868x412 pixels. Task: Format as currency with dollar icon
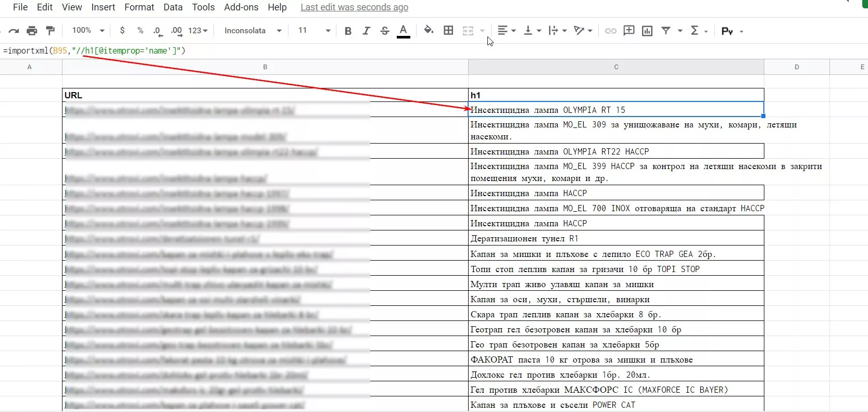[x=122, y=31]
